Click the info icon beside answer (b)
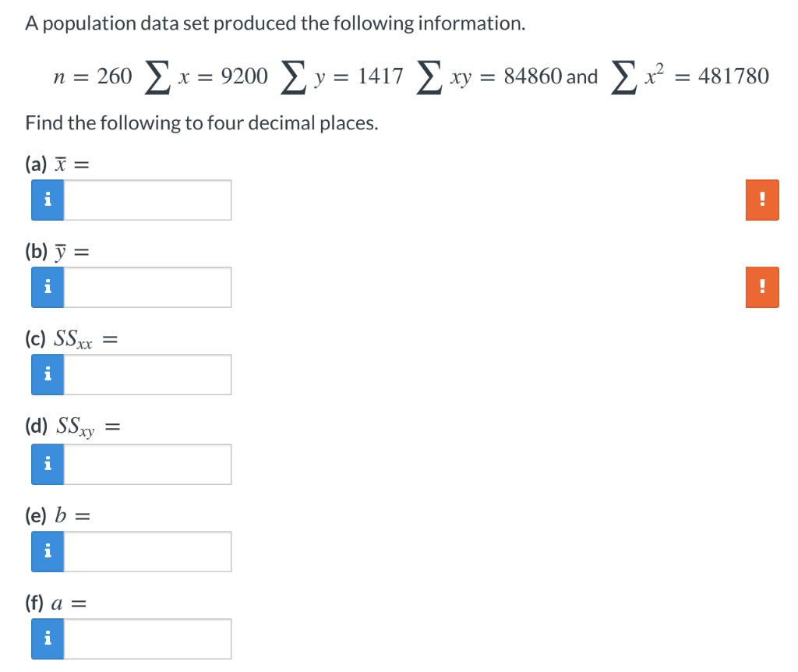The image size is (798, 672). point(47,287)
